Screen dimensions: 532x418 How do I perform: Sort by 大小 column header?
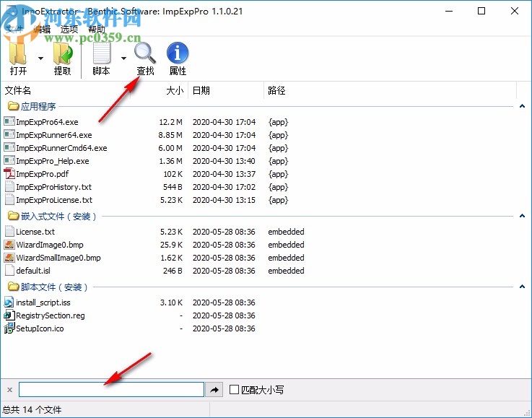point(160,90)
